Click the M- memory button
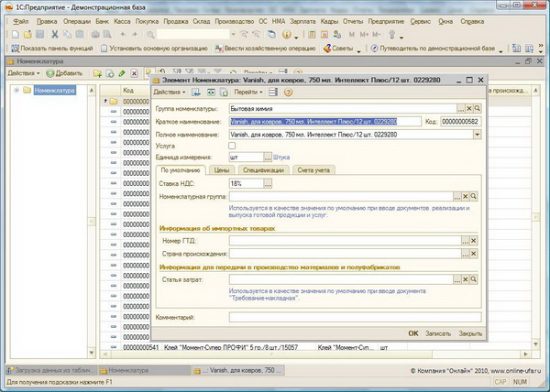The height and width of the screenshot is (392, 550). pos(377,34)
